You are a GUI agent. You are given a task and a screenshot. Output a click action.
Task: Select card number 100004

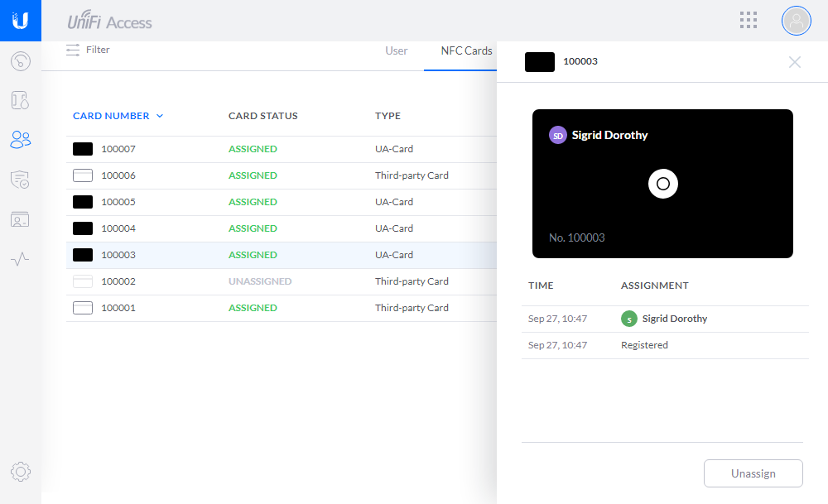click(118, 228)
